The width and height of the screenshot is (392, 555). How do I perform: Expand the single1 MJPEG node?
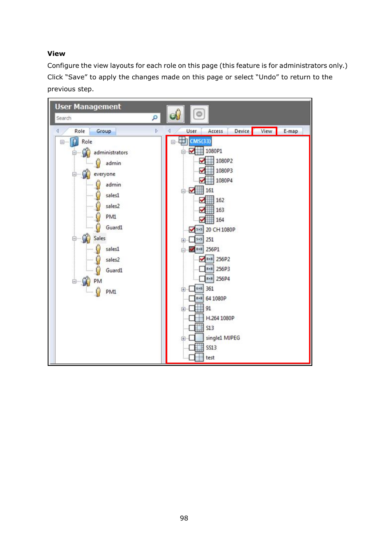[x=183, y=338]
